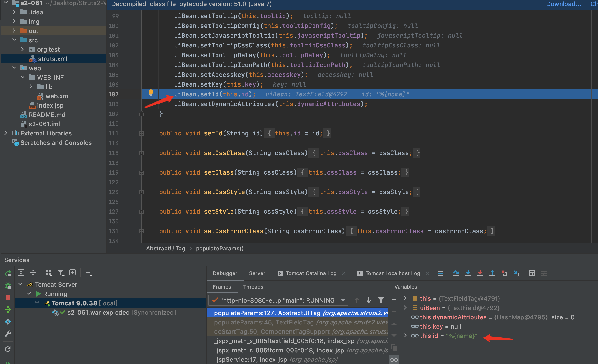Expand the lib folder under WEB-INF
Viewport: 598px width, 364px height.
[x=31, y=86]
